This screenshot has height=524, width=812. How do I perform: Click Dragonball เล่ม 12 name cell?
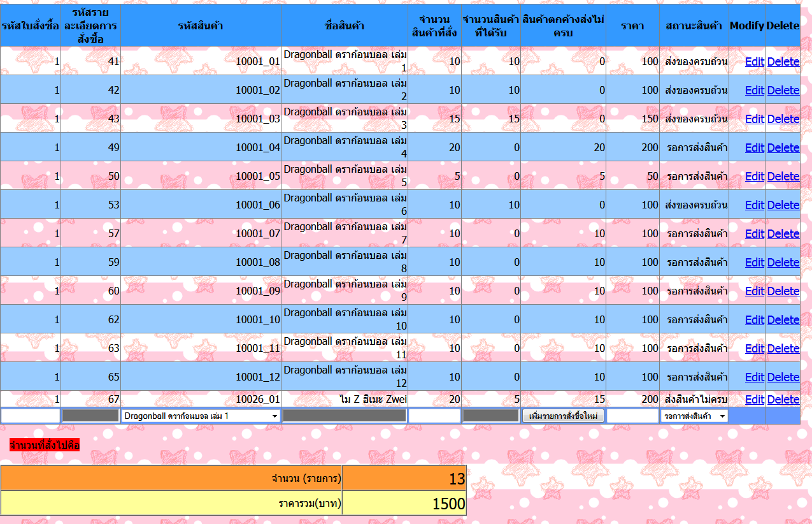(345, 377)
